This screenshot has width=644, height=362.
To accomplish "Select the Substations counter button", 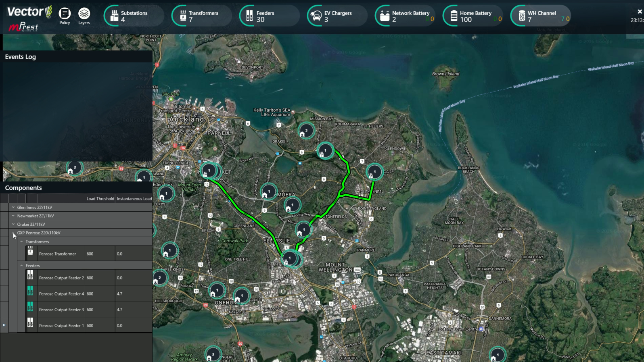I will 133,16.
